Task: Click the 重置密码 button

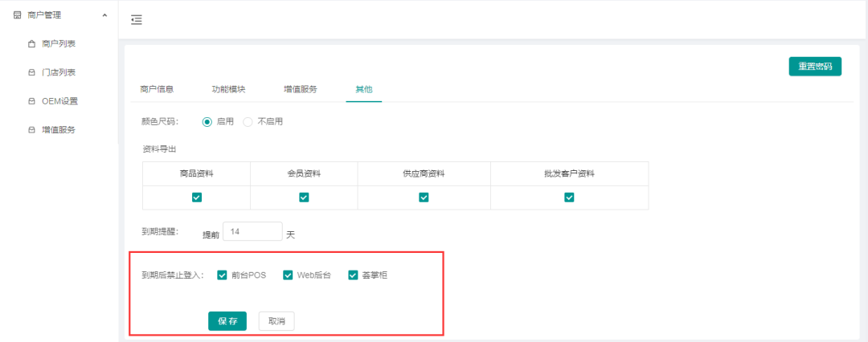Action: [814, 67]
